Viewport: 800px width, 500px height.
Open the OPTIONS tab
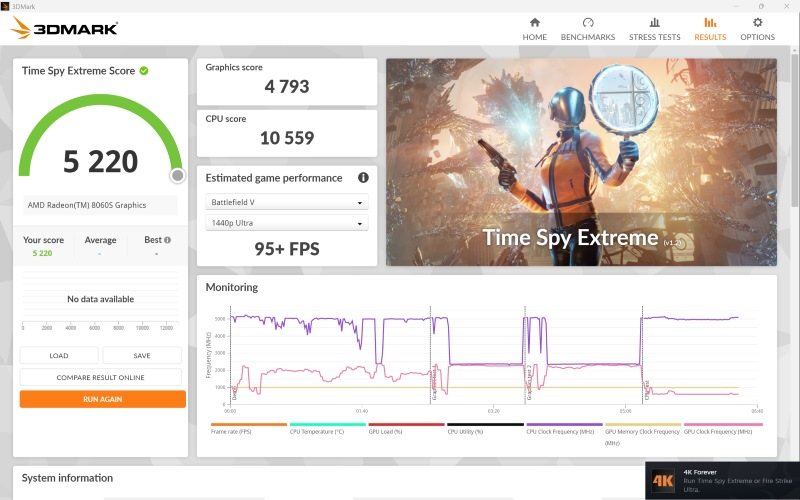(x=757, y=30)
